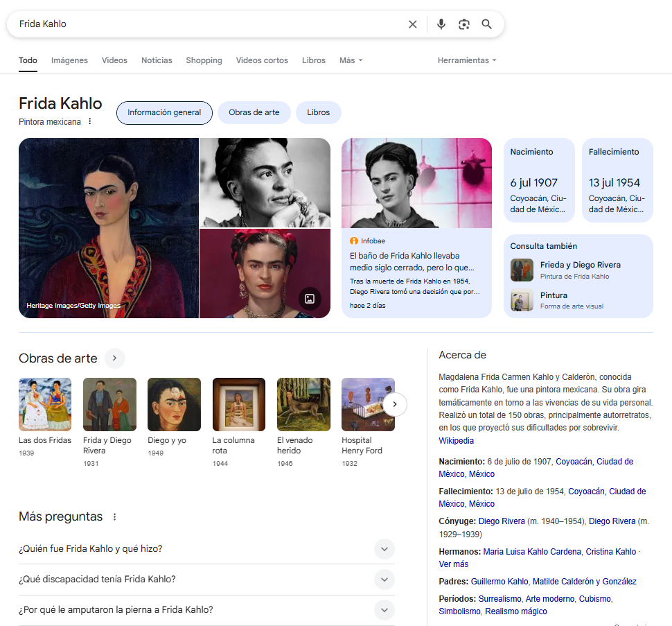Expand question about Frida Kahlo's disability

point(384,580)
